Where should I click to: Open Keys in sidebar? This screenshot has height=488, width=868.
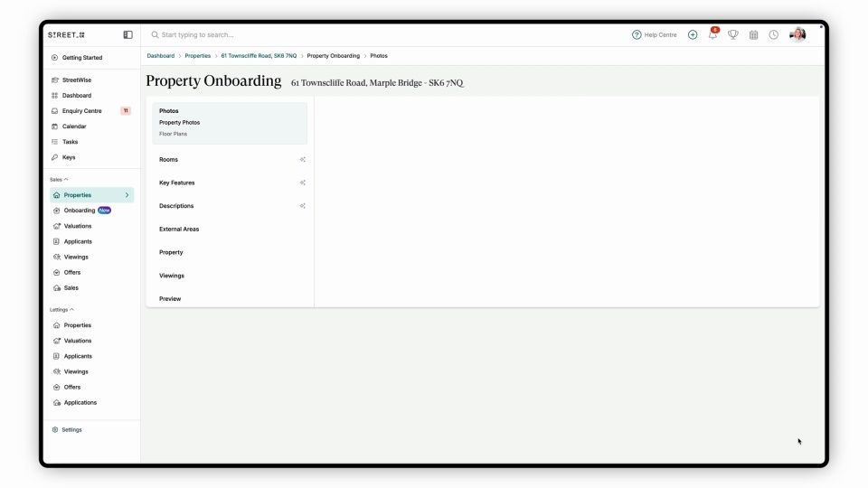[x=69, y=157]
